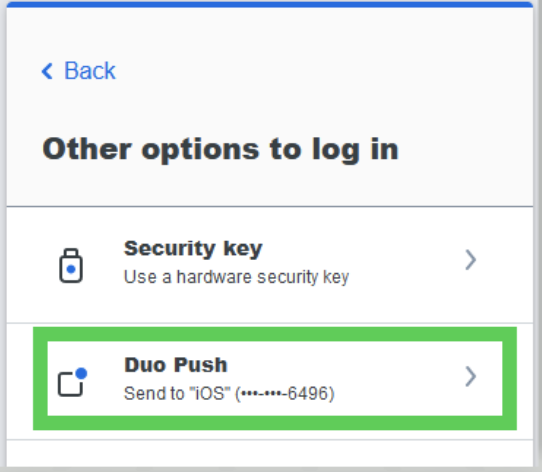Image resolution: width=542 pixels, height=472 pixels.
Task: Click the Send to "iOS" description
Action: click(229, 394)
